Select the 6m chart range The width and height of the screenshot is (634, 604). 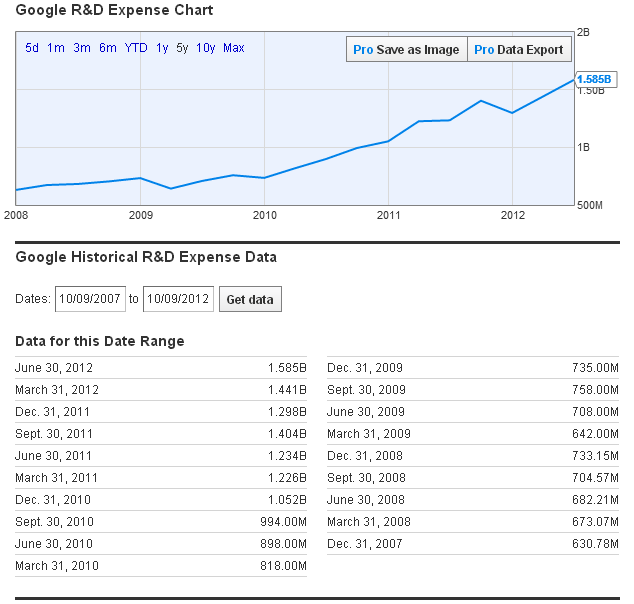(108, 48)
